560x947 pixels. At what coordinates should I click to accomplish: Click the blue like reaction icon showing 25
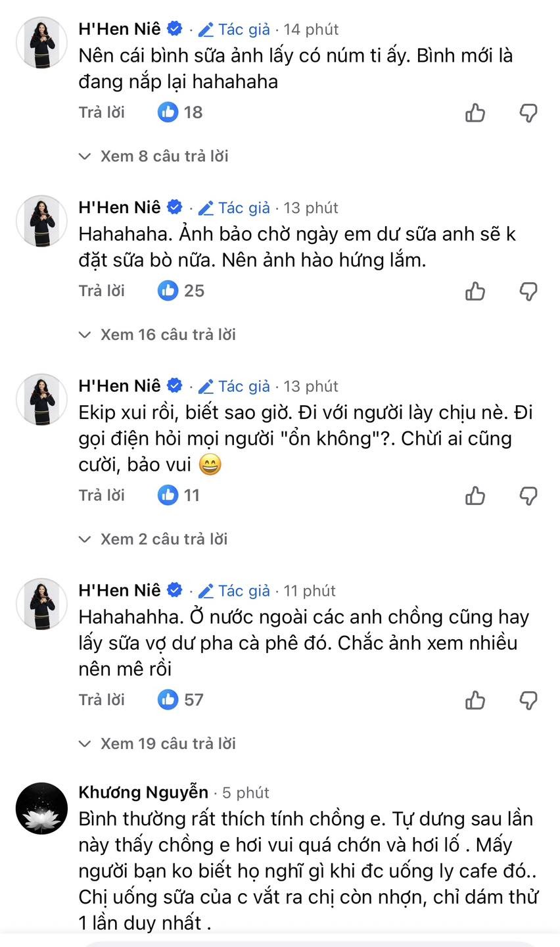click(168, 291)
